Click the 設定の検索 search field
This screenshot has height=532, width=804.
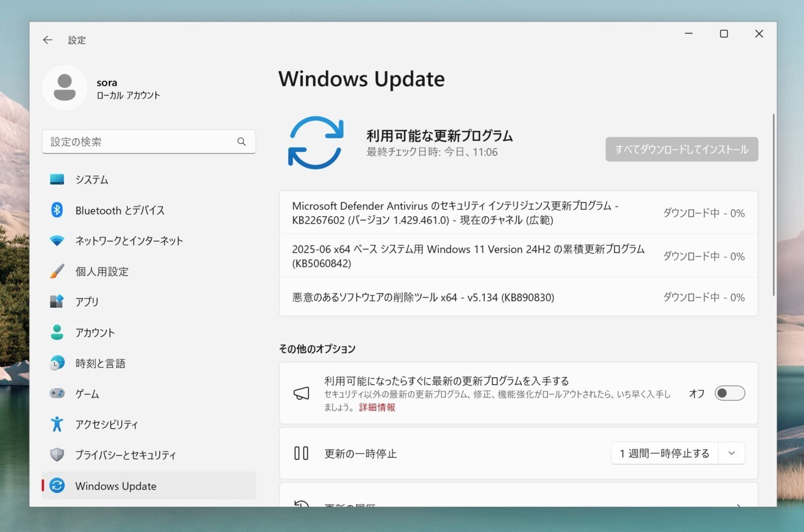click(149, 142)
